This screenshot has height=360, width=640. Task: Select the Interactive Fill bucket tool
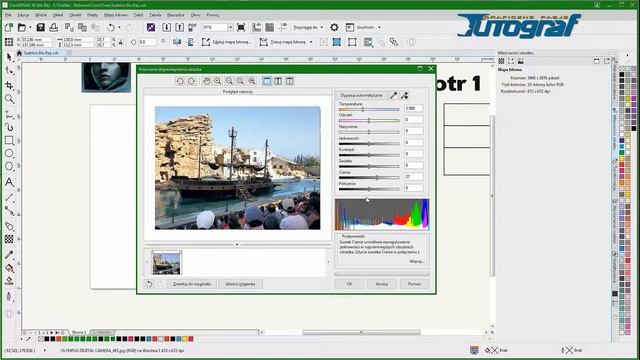tap(9, 268)
